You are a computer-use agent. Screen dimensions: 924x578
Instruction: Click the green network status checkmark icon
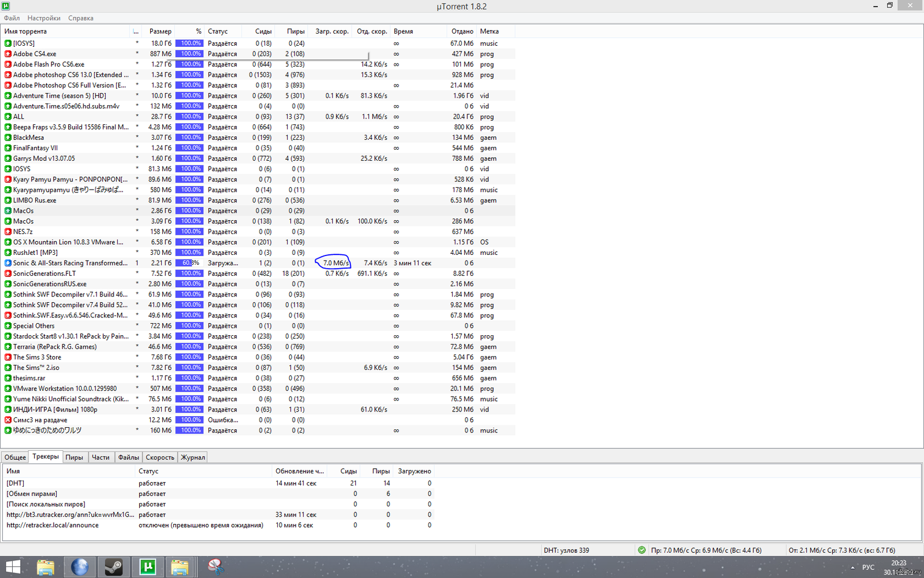click(642, 550)
